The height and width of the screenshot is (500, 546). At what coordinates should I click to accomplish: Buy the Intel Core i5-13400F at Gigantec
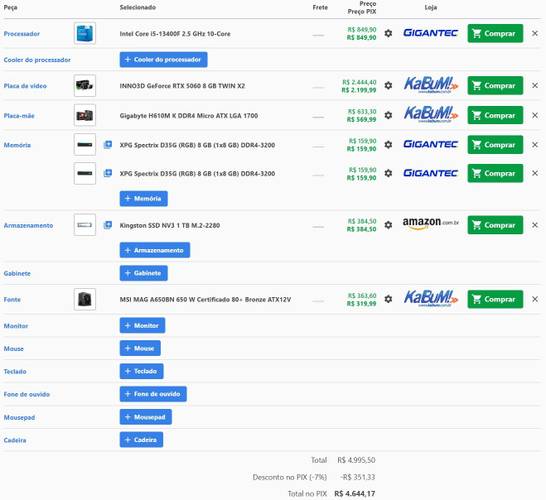tap(495, 33)
